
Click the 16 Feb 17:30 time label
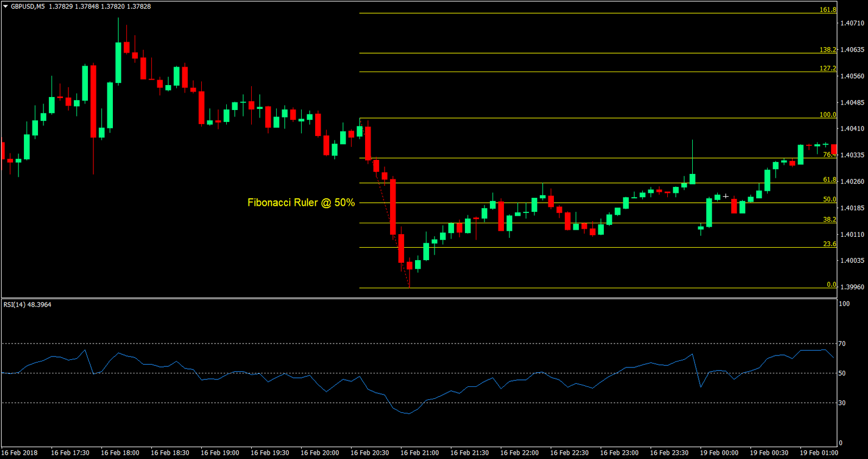70,453
